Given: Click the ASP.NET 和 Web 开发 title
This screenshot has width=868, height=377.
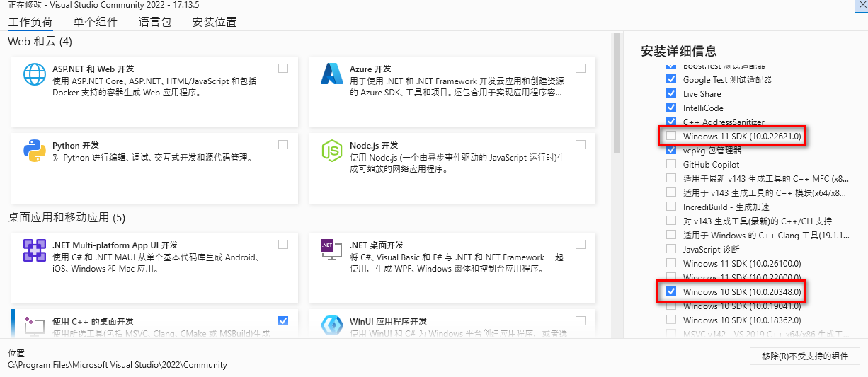Looking at the screenshot, I should click(x=93, y=69).
